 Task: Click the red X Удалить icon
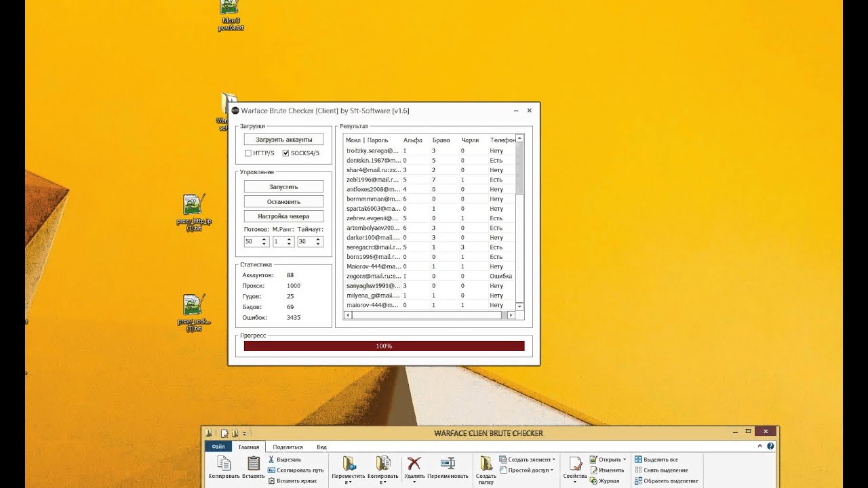(414, 464)
